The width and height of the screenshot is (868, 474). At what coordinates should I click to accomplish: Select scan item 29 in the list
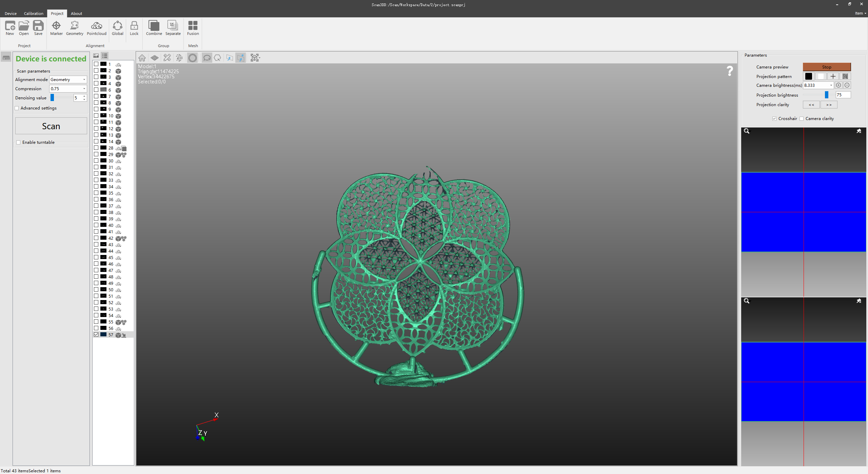point(113,154)
